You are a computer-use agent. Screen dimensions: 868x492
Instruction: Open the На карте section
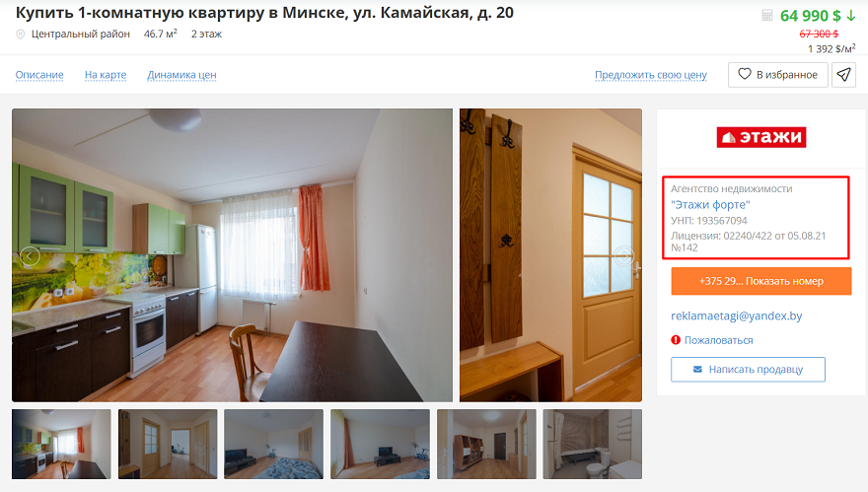(106, 75)
